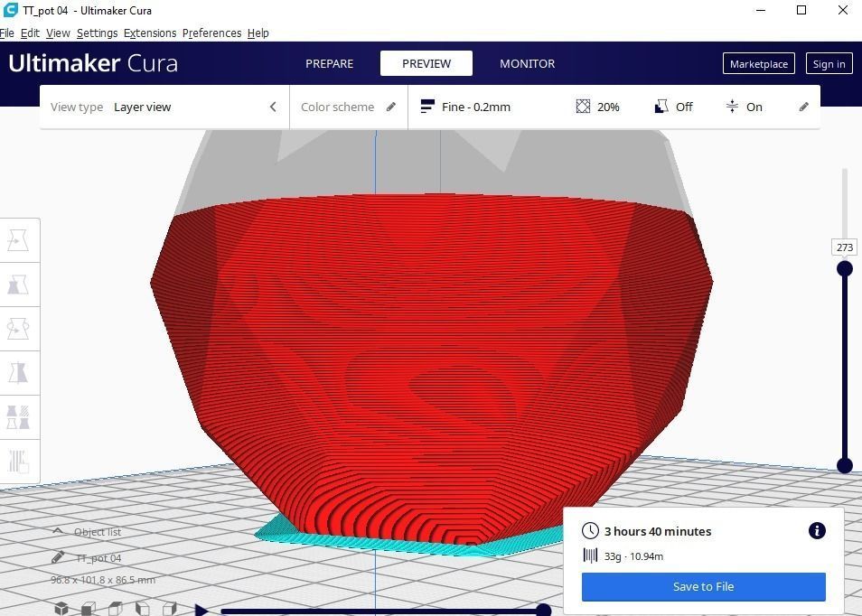Select the Support Blocker tool
Screen dimensions: 862x616
[18, 462]
